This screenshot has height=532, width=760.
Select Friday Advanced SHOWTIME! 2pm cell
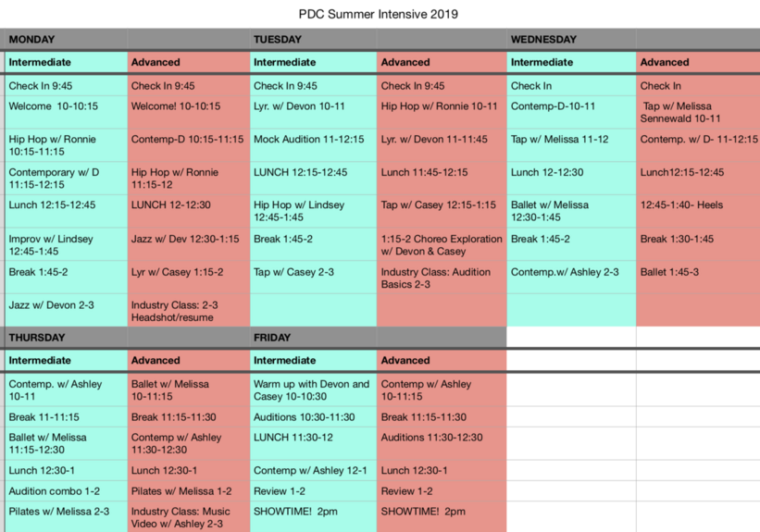[x=442, y=516]
